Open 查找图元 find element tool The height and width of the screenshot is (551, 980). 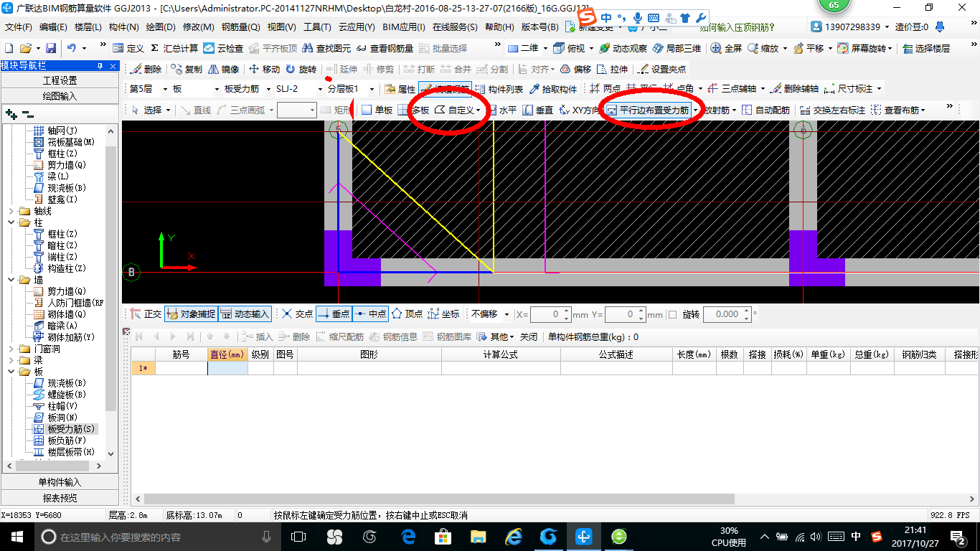point(327,48)
